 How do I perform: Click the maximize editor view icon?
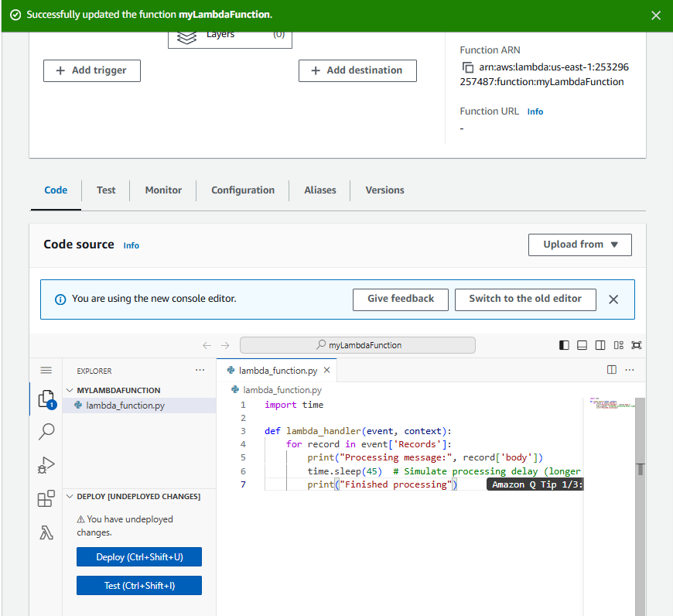click(x=636, y=344)
